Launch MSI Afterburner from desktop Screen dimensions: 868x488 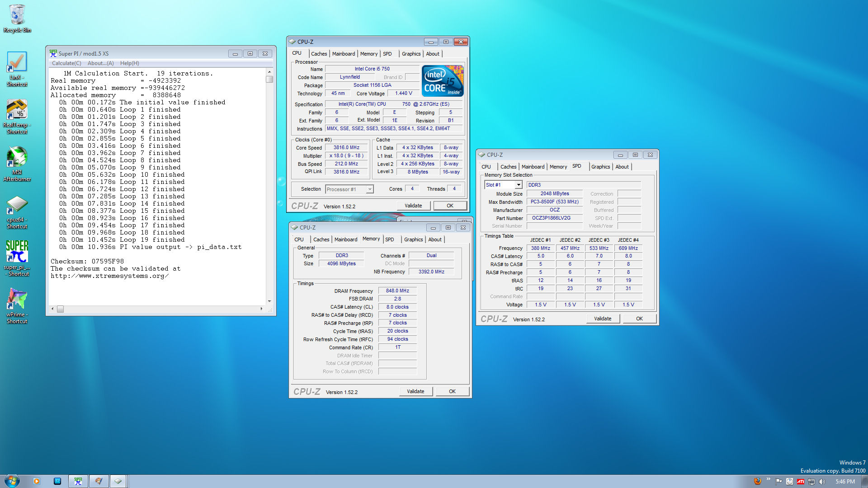point(17,164)
